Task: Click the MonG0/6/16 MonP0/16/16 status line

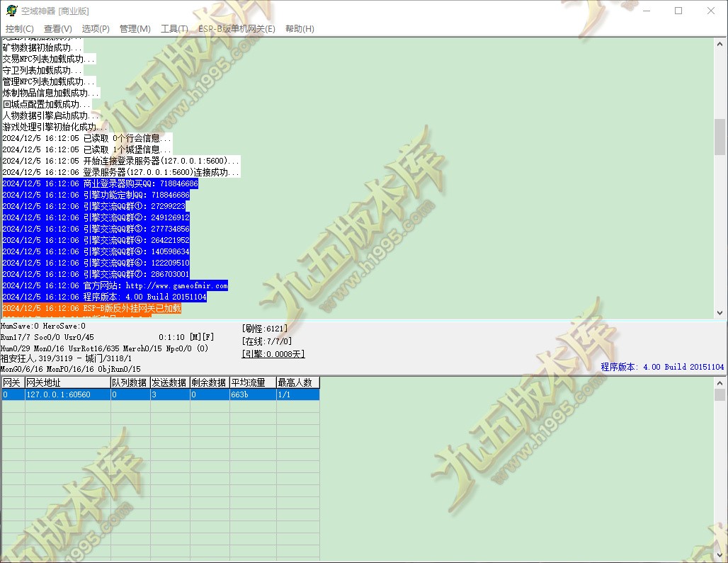Action: pyautogui.click(x=71, y=369)
